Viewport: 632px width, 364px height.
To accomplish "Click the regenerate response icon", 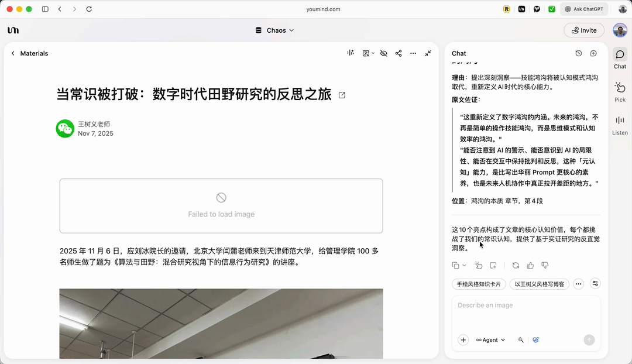I will (516, 265).
